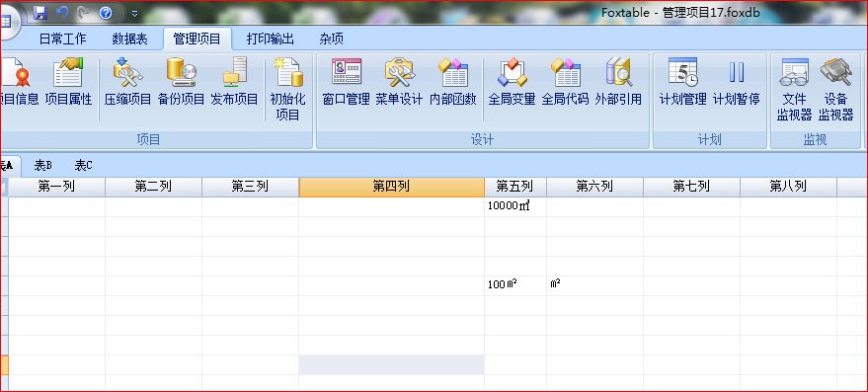Open 菜单设计 menu design tool
The width and height of the screenshot is (868, 392).
tap(399, 81)
